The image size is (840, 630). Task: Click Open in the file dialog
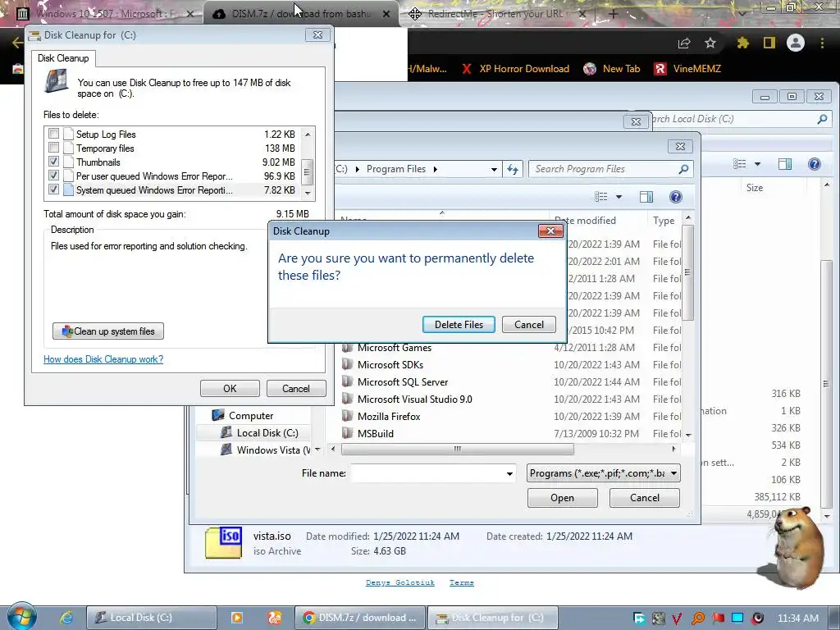[x=562, y=498]
